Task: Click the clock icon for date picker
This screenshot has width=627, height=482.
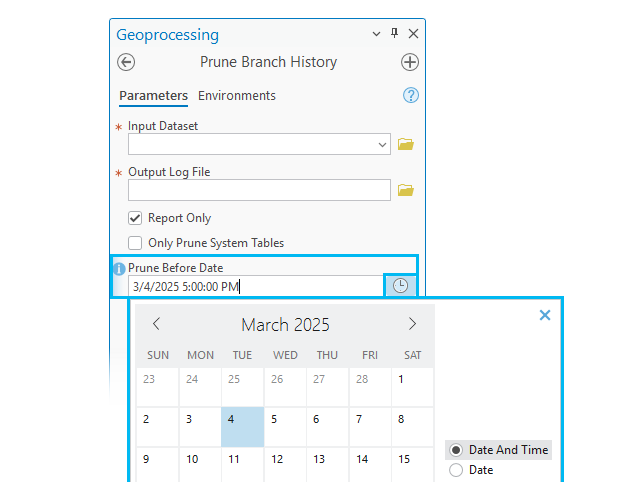Action: 400,286
